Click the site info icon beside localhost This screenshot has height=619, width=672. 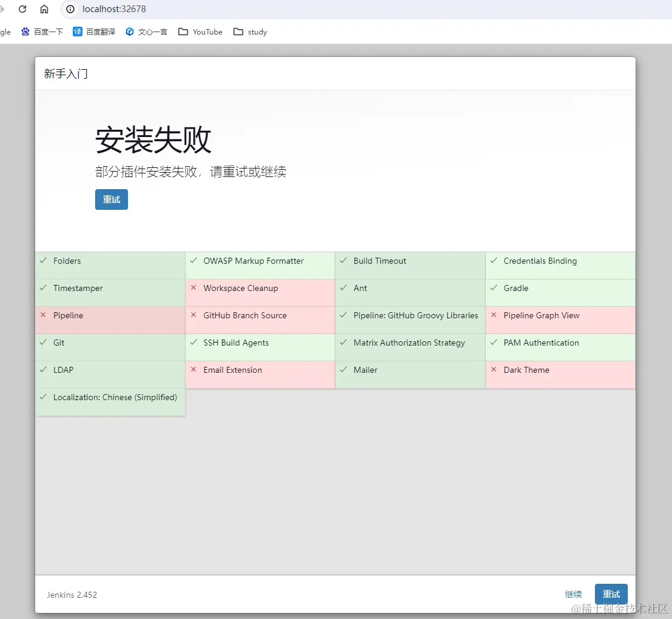70,9
